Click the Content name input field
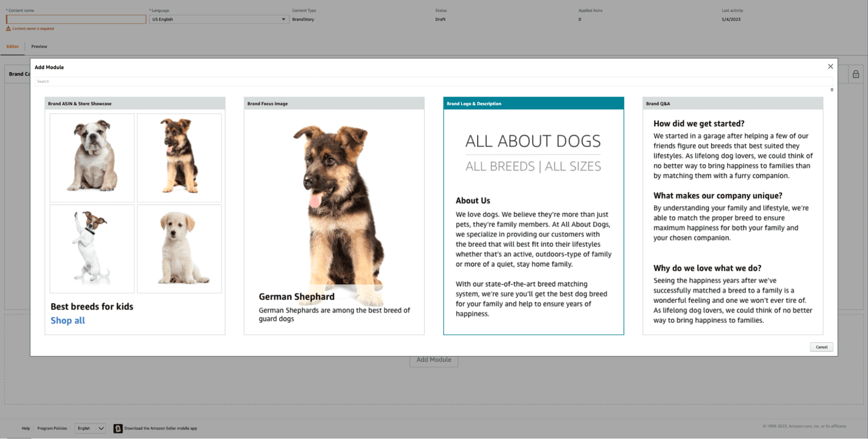The height and width of the screenshot is (439, 868). click(x=76, y=19)
